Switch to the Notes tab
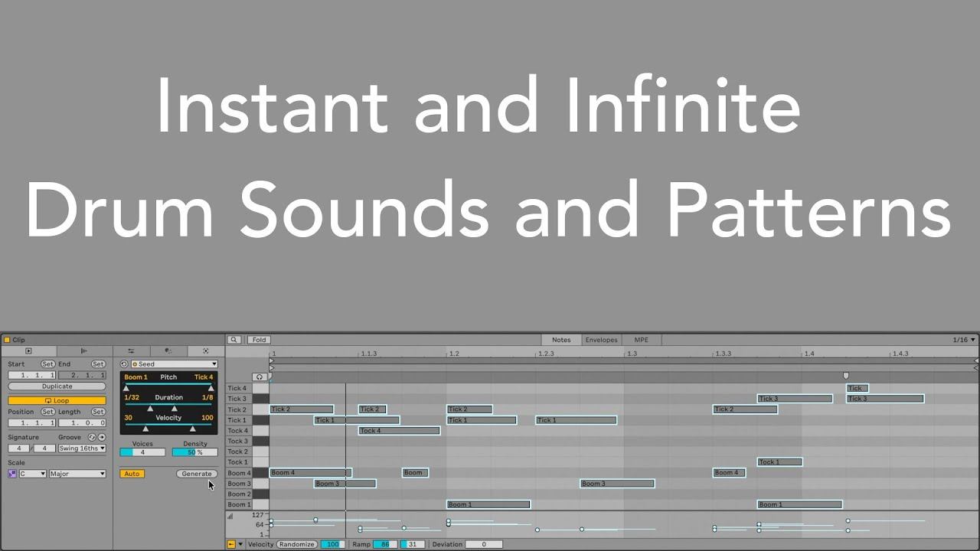 561,340
